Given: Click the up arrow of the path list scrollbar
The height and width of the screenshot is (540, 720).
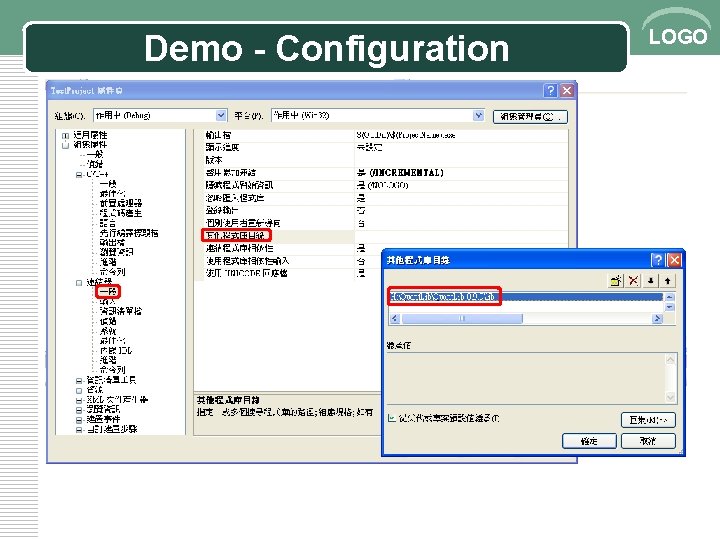Looking at the screenshot, I should (x=669, y=297).
